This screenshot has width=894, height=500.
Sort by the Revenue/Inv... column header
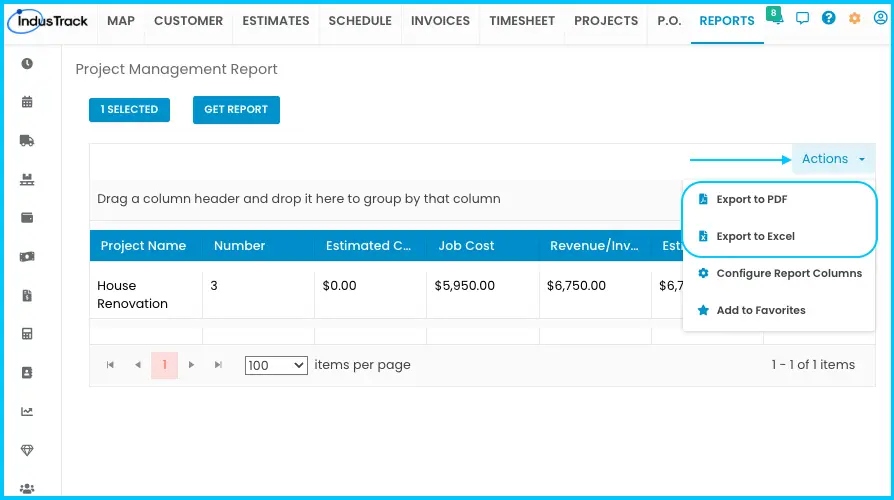pos(594,246)
